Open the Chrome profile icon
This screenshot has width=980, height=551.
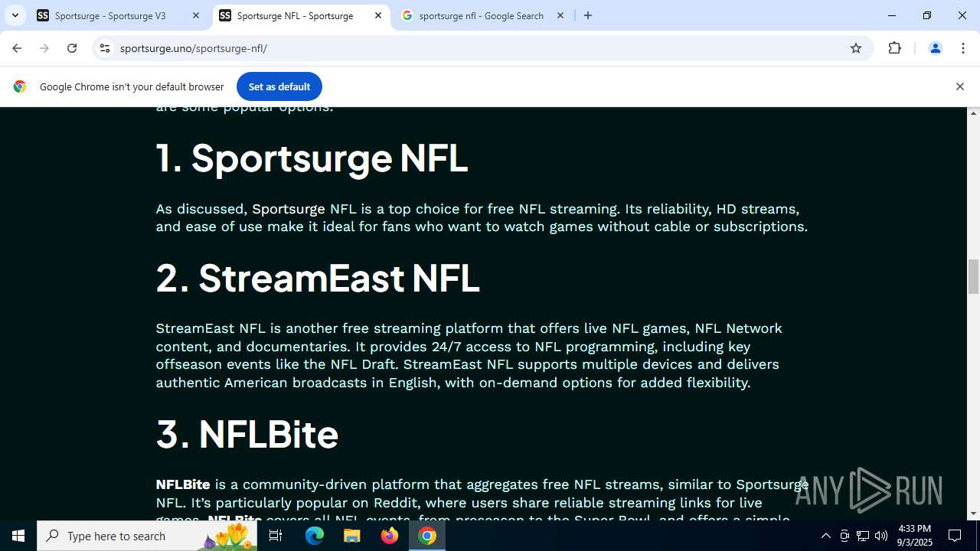tap(935, 48)
